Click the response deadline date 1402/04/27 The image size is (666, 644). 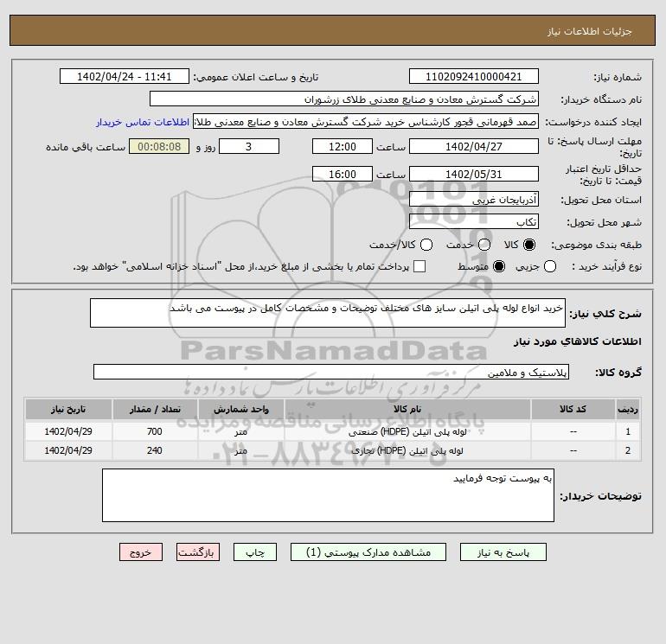(474, 147)
